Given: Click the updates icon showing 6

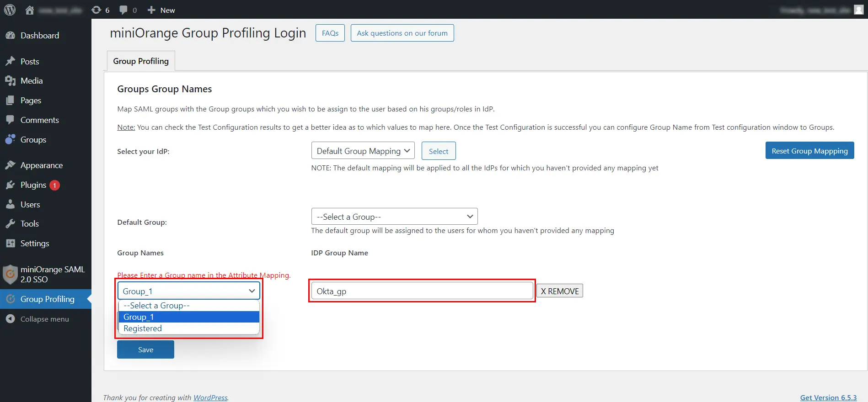Looking at the screenshot, I should (x=96, y=10).
